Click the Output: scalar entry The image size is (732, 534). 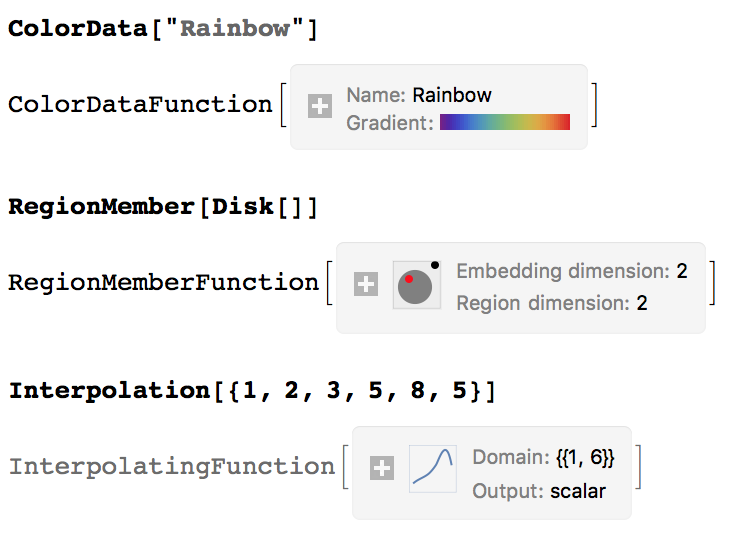click(539, 491)
